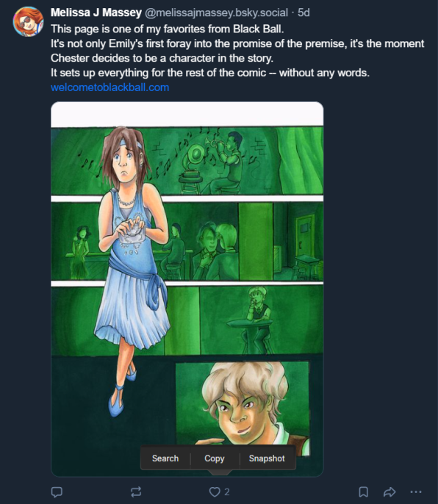
Task: Visit the welcometoblackball.com link
Action: coord(110,87)
